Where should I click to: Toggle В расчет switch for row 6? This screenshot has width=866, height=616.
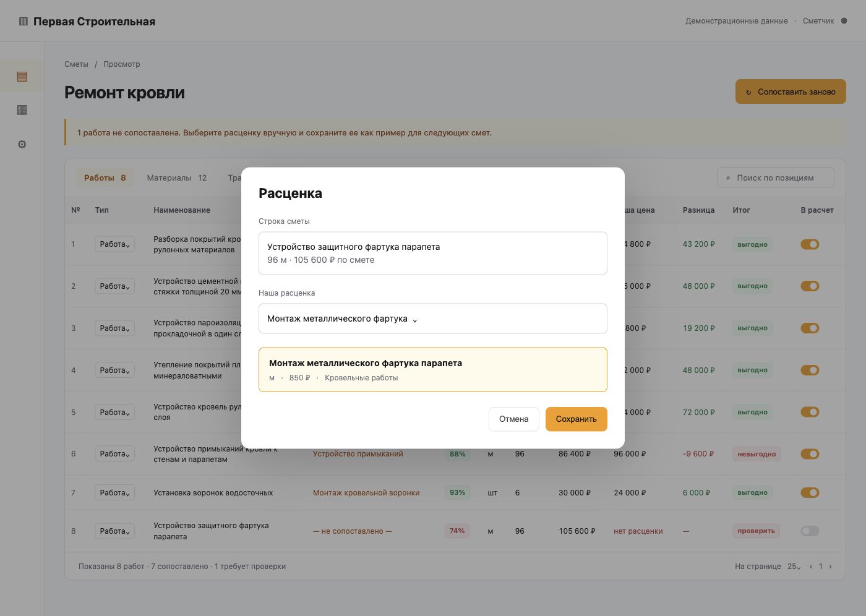click(810, 454)
